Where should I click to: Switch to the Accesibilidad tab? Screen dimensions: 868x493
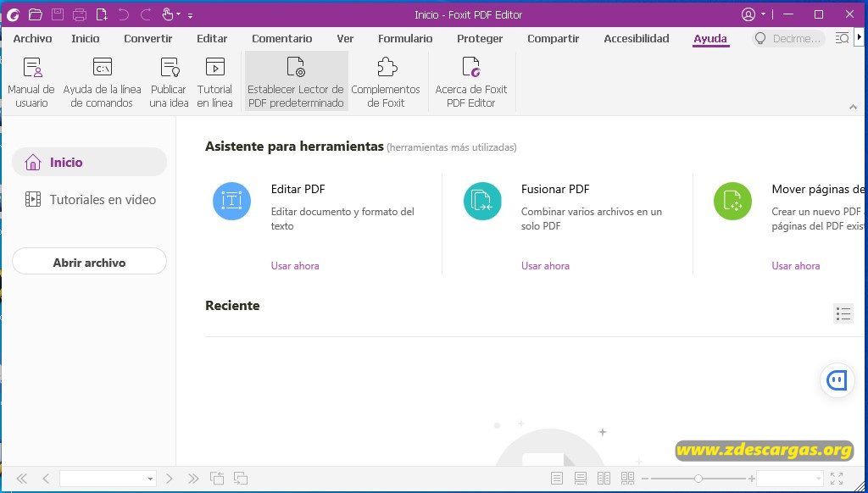coord(637,39)
